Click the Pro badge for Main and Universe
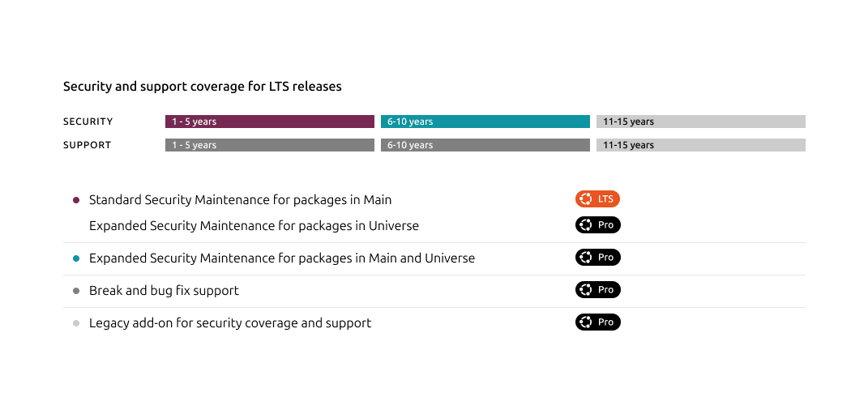Image resolution: width=868 pixels, height=414 pixels. pos(597,258)
